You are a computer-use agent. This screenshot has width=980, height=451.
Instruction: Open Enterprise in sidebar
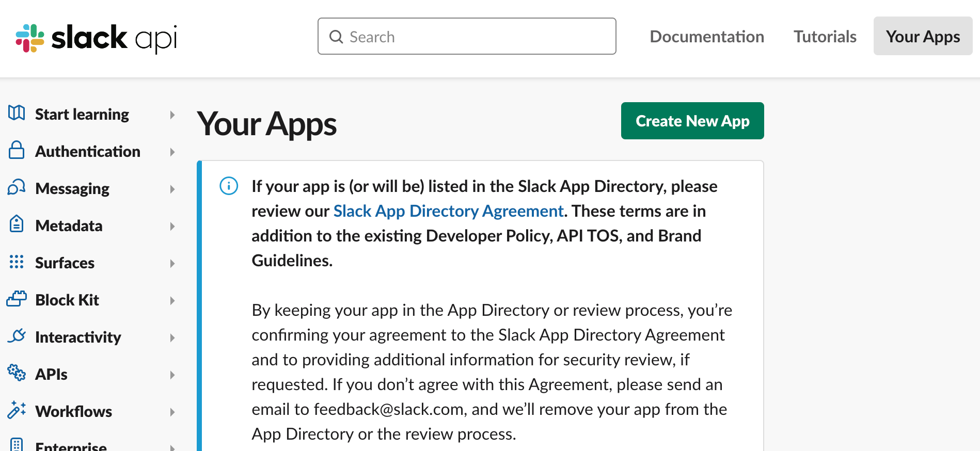point(71,446)
